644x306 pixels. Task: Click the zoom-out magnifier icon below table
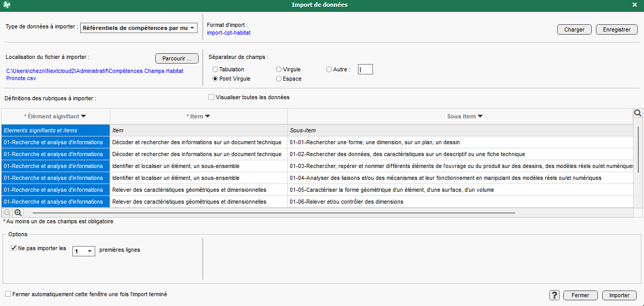[x=7, y=212]
